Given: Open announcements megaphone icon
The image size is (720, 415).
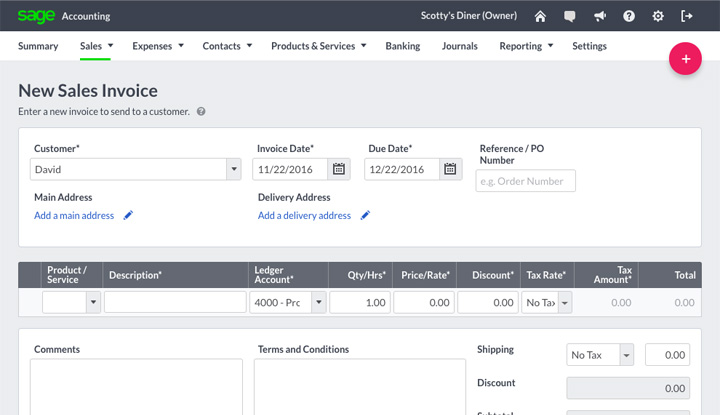Looking at the screenshot, I should [600, 17].
